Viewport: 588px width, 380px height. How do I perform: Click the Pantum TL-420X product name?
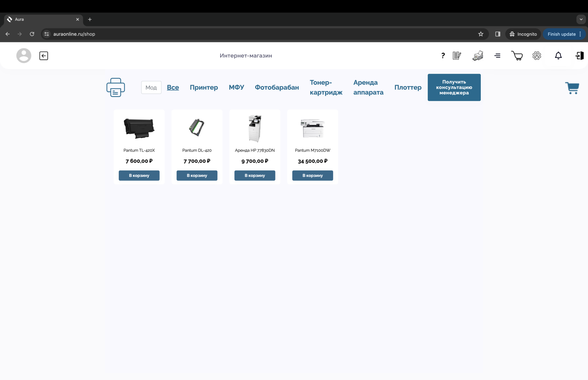(139, 150)
